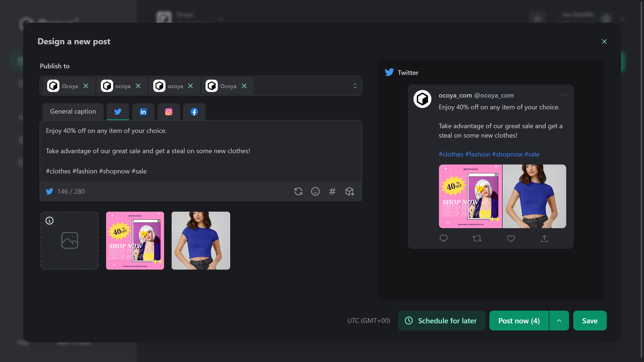This screenshot has width=644, height=362.
Task: Remove the second ocoya account chip
Action: click(138, 86)
